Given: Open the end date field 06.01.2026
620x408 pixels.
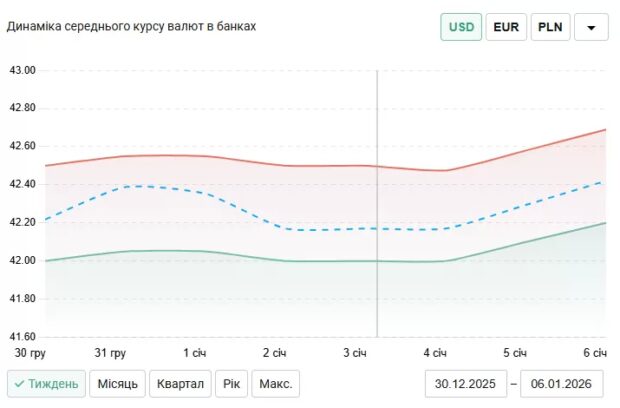Looking at the screenshot, I should point(563,384).
